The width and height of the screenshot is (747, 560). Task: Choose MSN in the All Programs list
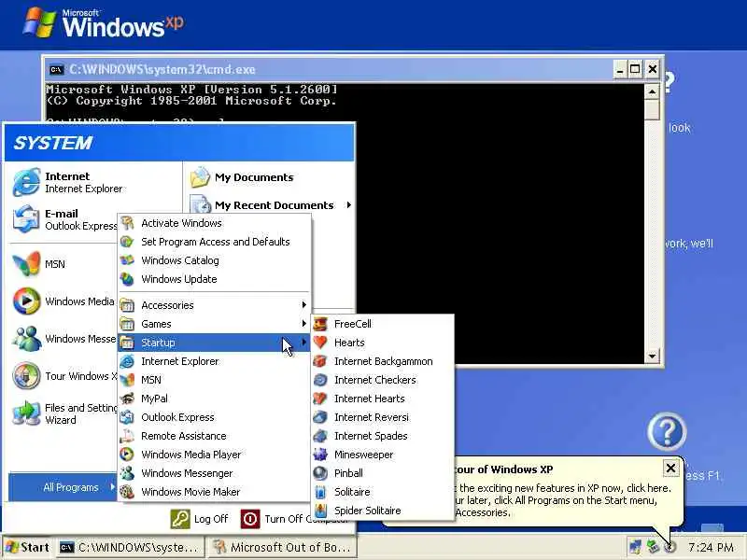tap(215, 380)
